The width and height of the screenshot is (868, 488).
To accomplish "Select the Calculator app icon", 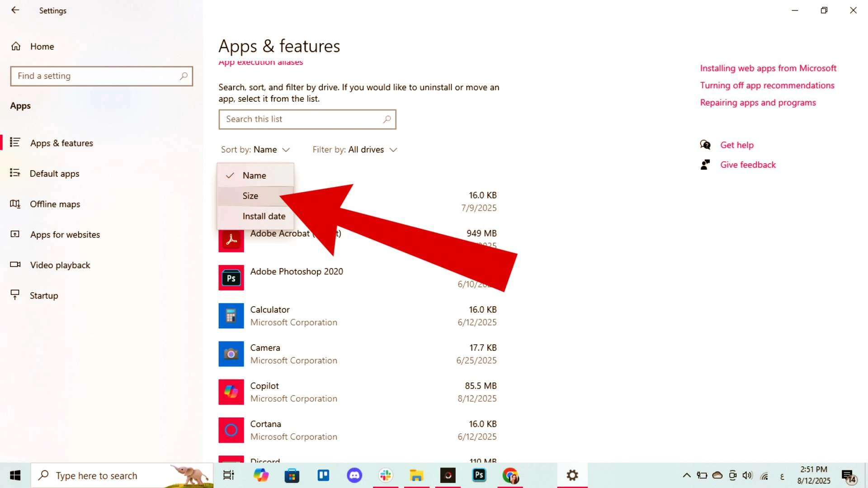I will (231, 316).
